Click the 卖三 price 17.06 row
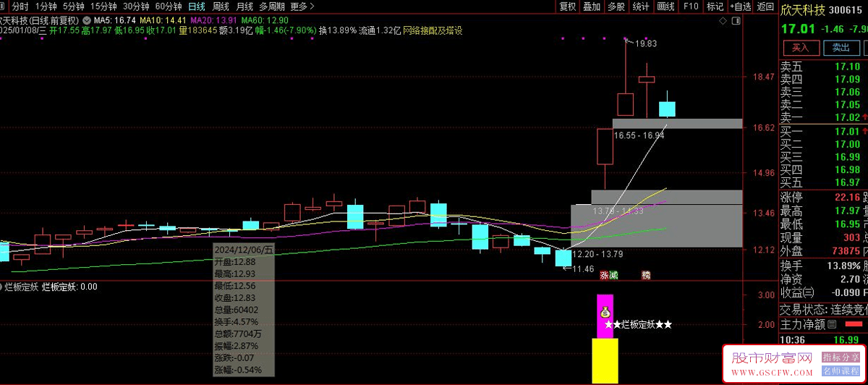This screenshot has height=385, width=868. (824, 92)
